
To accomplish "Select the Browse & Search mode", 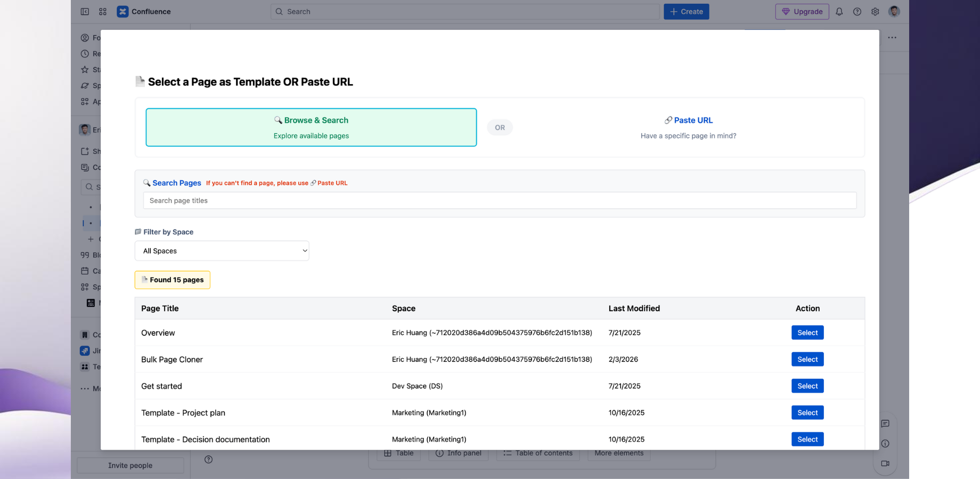I will click(x=311, y=127).
